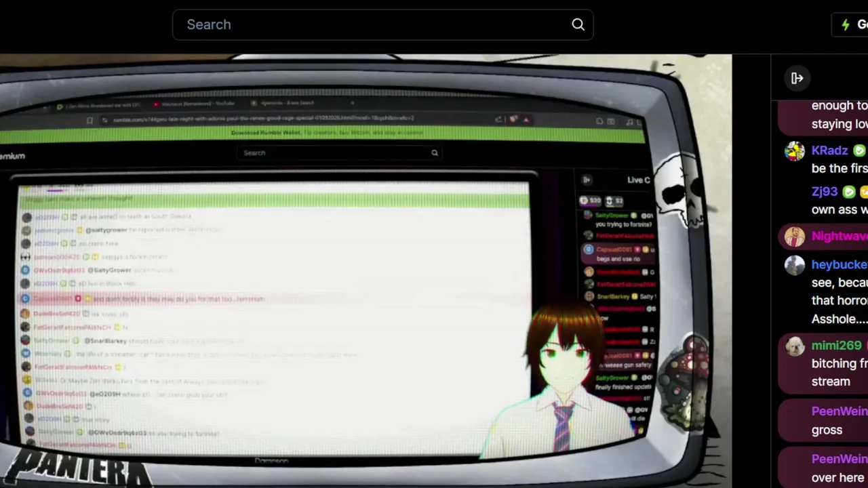Open the heybucke username in chat
Image resolution: width=868 pixels, height=488 pixels.
point(840,264)
